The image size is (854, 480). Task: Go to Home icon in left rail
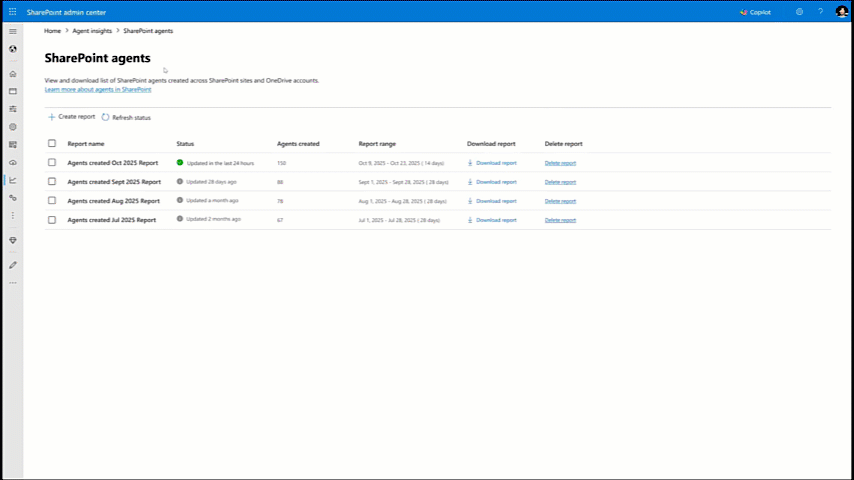13,74
